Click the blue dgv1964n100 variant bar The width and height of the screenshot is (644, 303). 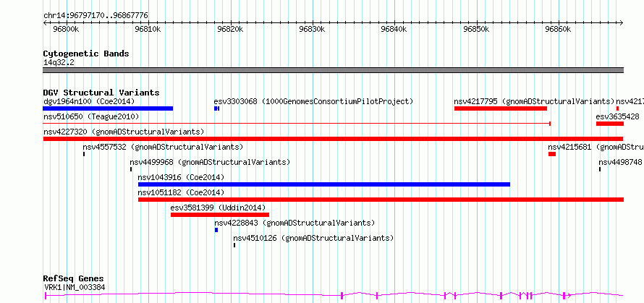point(108,108)
